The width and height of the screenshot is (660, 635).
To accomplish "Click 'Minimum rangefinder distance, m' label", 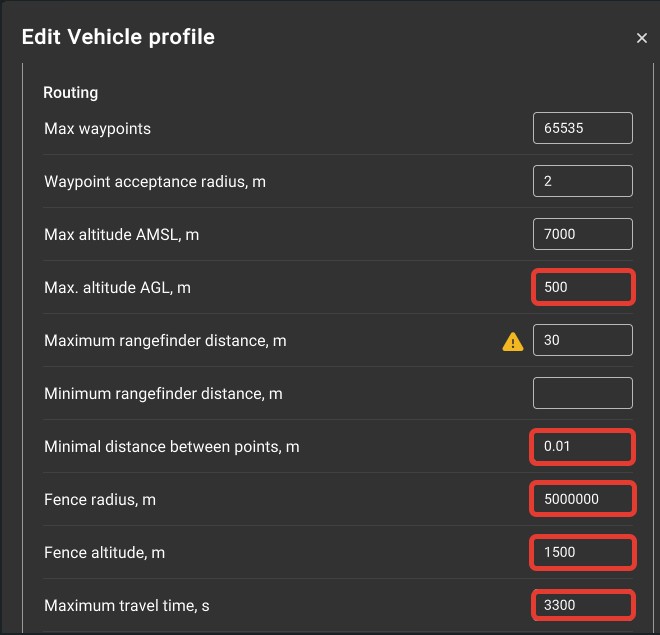I will point(163,394).
